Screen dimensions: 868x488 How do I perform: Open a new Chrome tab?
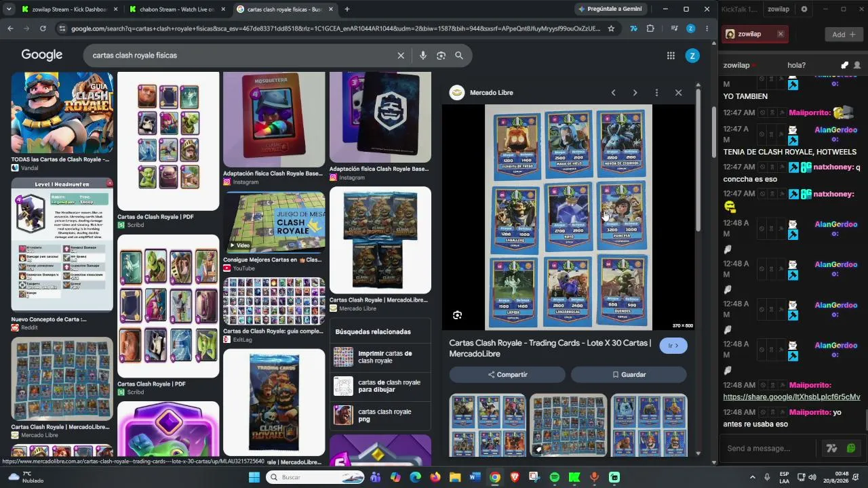[x=347, y=9]
